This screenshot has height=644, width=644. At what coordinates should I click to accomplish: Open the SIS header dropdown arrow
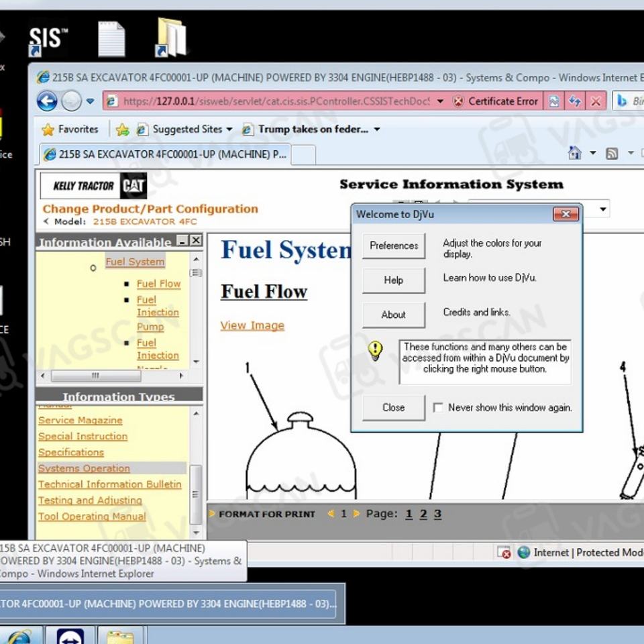(x=603, y=209)
